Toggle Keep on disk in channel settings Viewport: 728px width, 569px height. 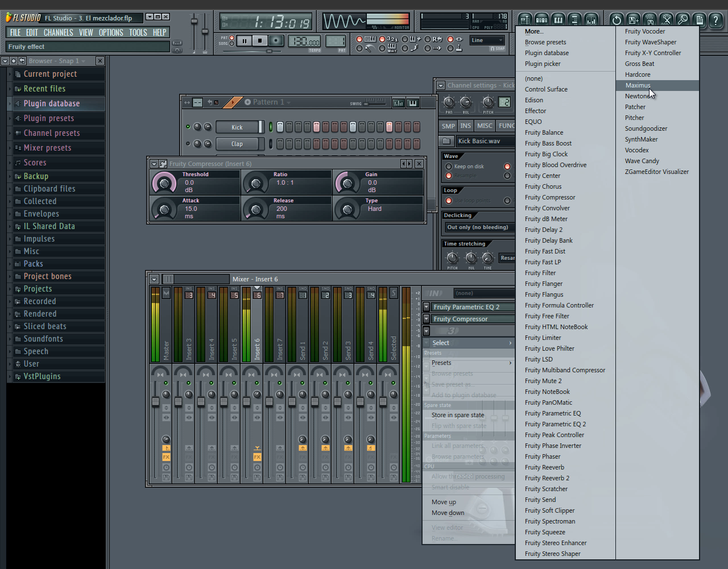tap(449, 167)
